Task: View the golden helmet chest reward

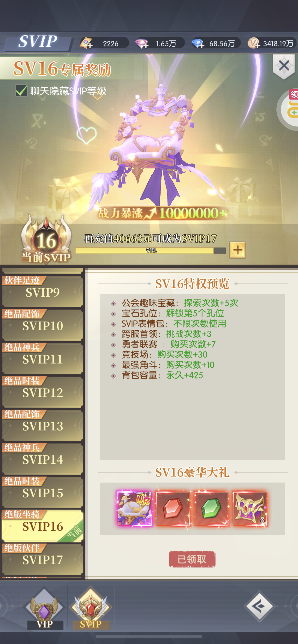Action: point(250,508)
